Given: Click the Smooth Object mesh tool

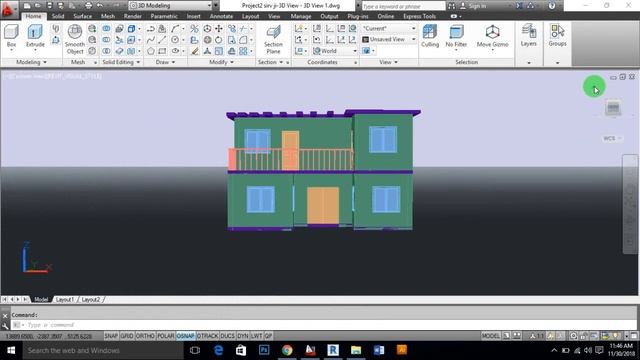Looking at the screenshot, I should [75, 40].
